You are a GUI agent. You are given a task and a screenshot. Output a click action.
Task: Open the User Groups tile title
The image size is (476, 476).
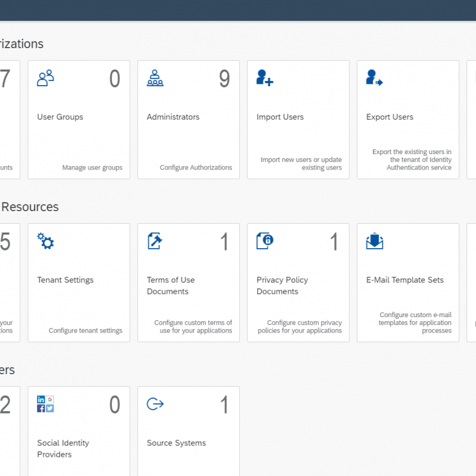[60, 117]
